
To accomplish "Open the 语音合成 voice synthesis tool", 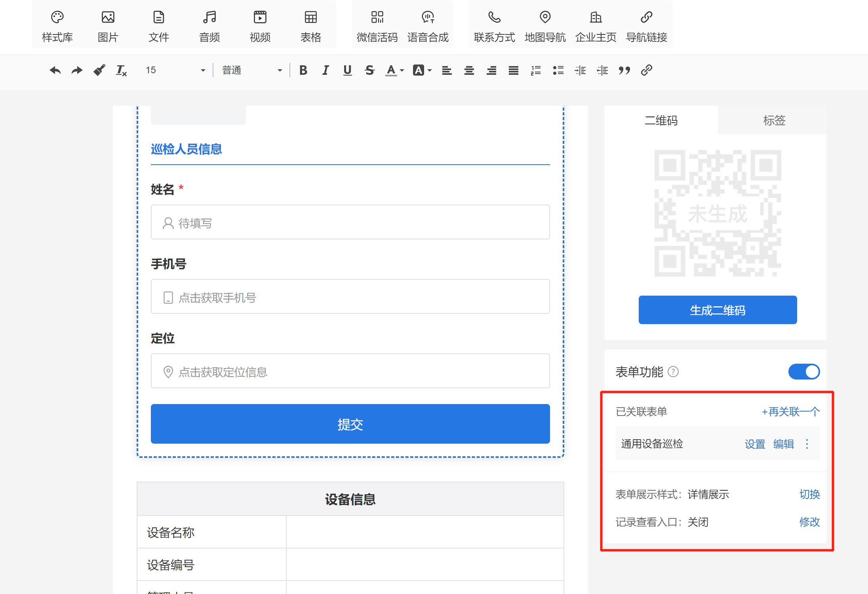I will [428, 25].
